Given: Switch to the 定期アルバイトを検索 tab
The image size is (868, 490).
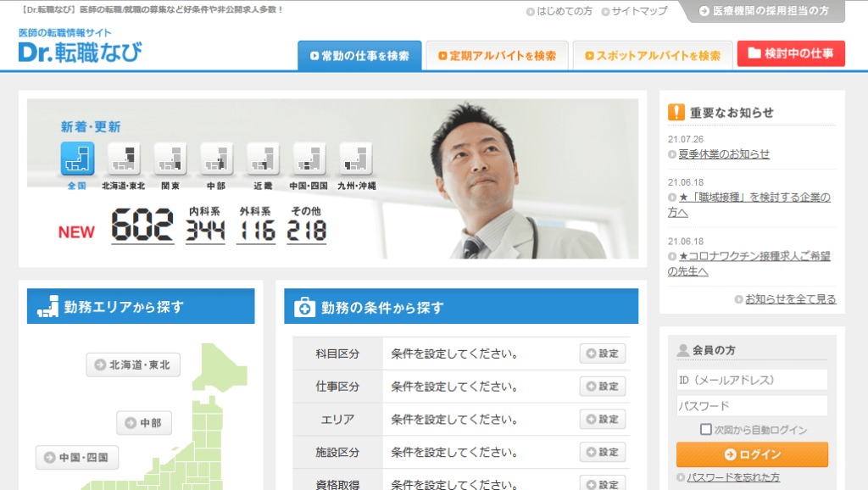Looking at the screenshot, I should pos(497,53).
